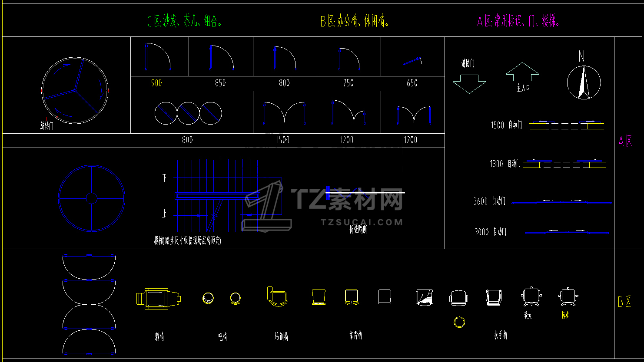This screenshot has height=362, width=644.
Task: Click the magenta header A区:常用标识、门、楼梯。
Action: [518, 21]
